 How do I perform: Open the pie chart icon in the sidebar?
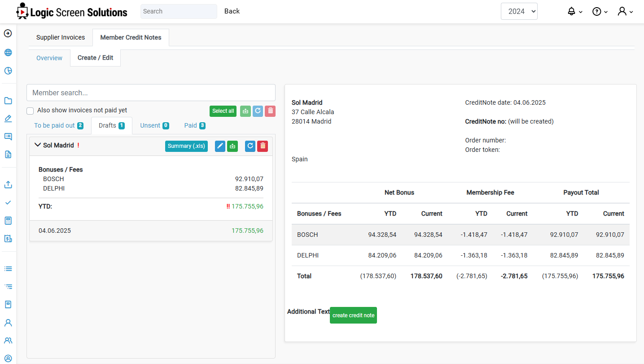point(8,71)
